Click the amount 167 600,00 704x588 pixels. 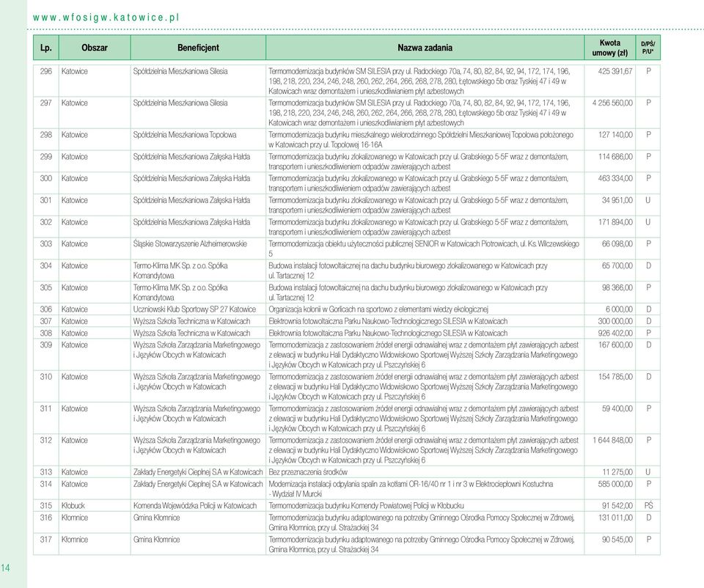pyautogui.click(x=615, y=345)
